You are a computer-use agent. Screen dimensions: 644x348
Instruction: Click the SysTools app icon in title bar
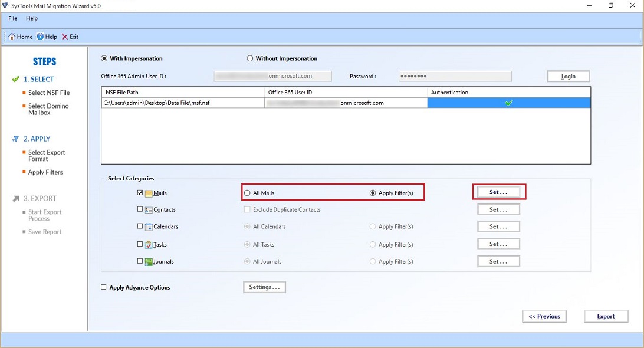[x=5, y=5]
